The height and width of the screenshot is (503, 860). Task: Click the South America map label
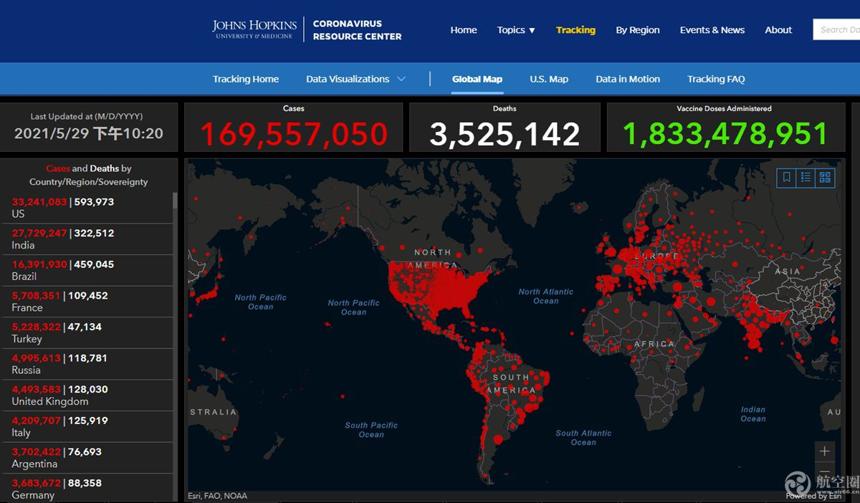pos(511,383)
